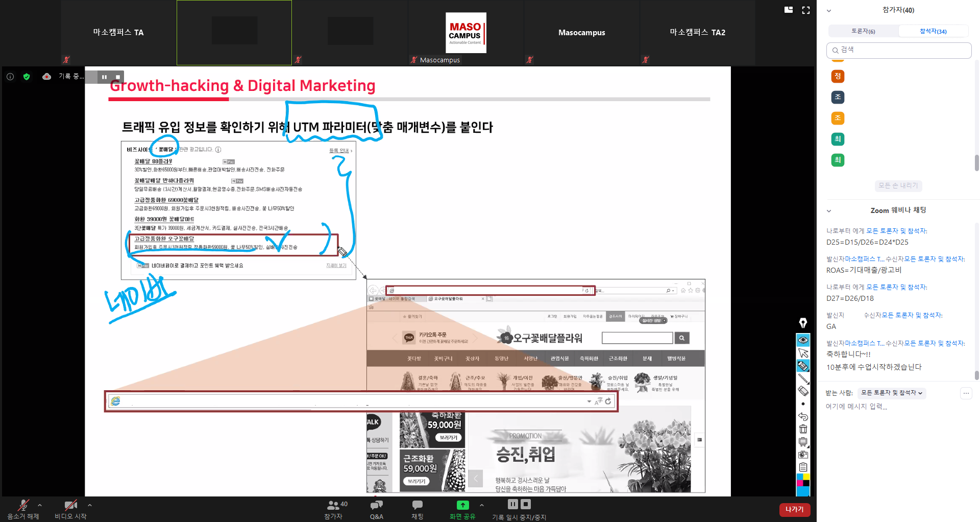Unmute microphone with 음소거 해제 button
The width and height of the screenshot is (980, 522).
tap(23, 509)
